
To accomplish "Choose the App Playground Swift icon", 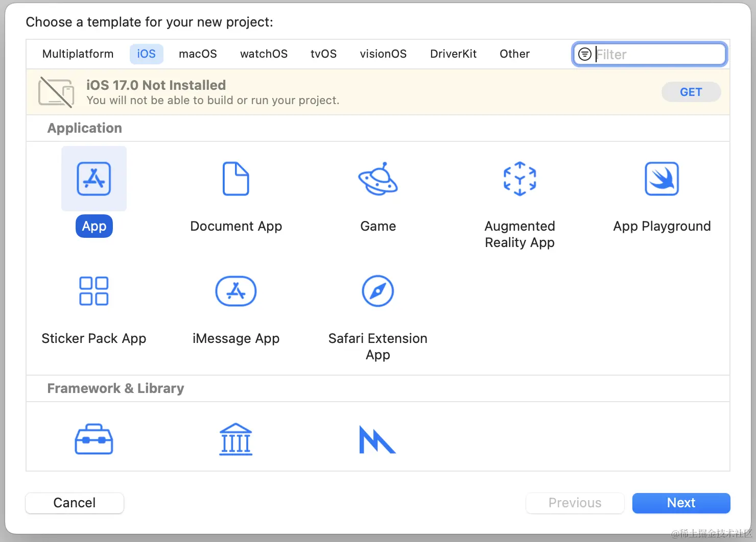I will [x=661, y=179].
